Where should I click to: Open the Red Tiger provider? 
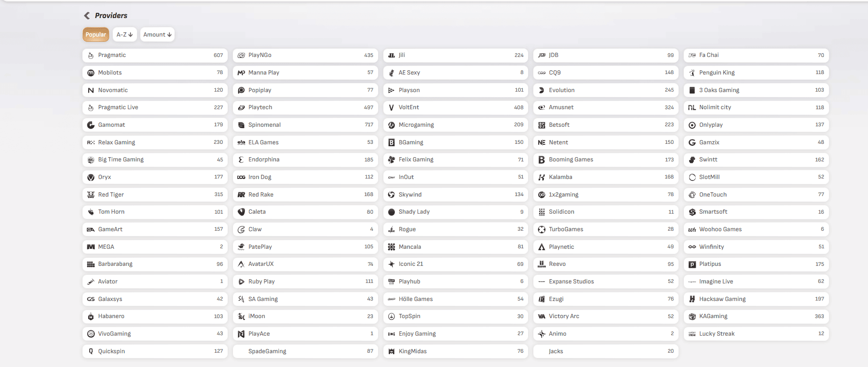click(x=155, y=195)
